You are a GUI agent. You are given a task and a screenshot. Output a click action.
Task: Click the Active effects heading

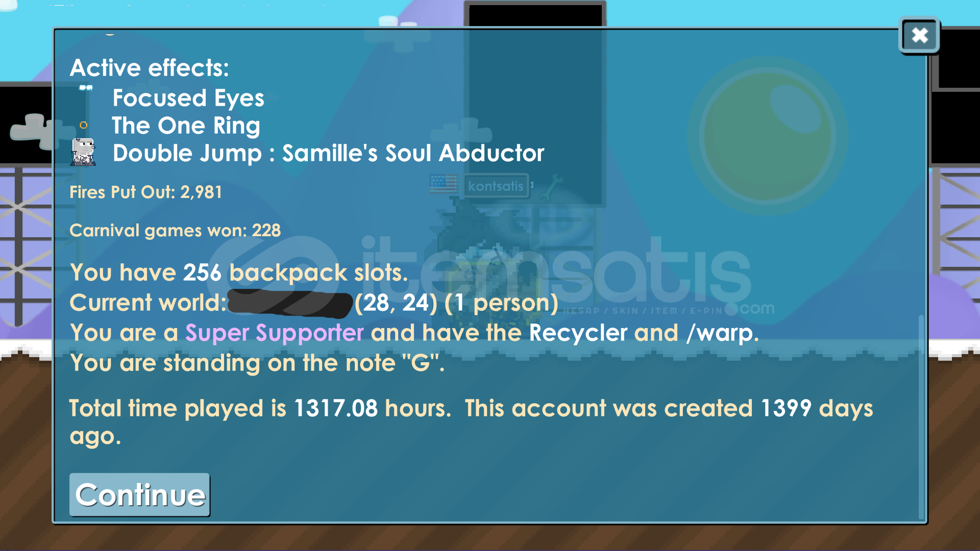pos(150,68)
